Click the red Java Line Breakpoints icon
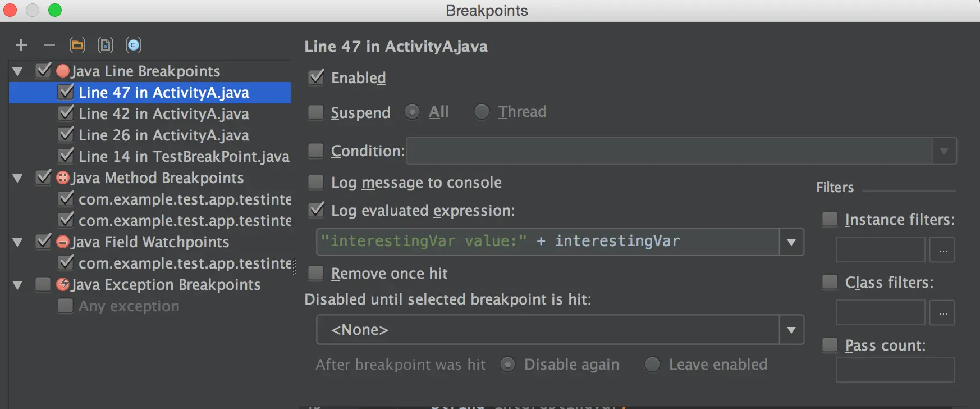The image size is (980, 409). 63,71
